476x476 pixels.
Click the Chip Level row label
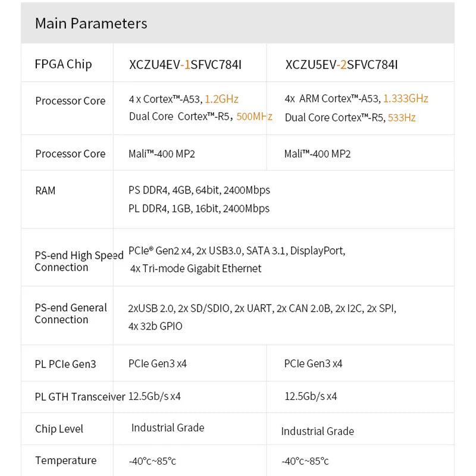(x=59, y=429)
